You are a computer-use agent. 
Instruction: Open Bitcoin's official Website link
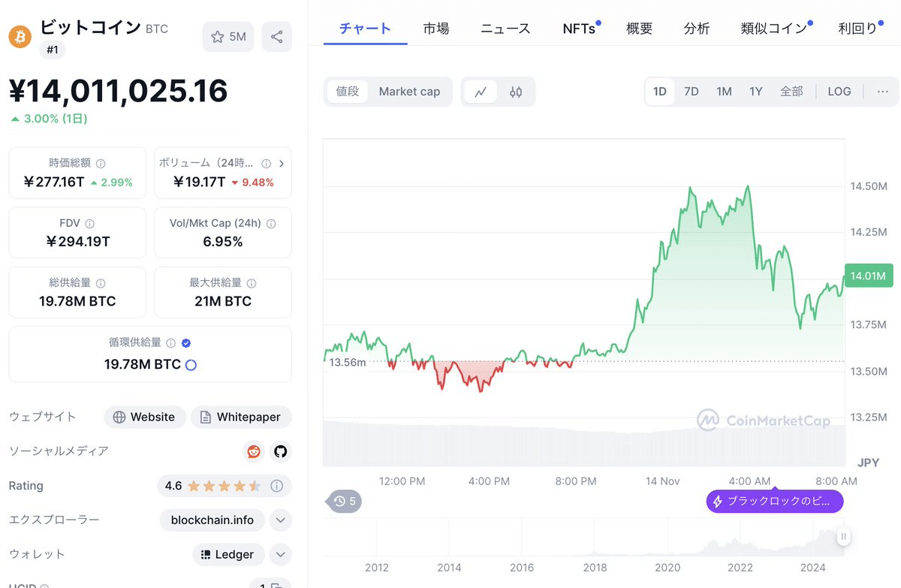145,417
